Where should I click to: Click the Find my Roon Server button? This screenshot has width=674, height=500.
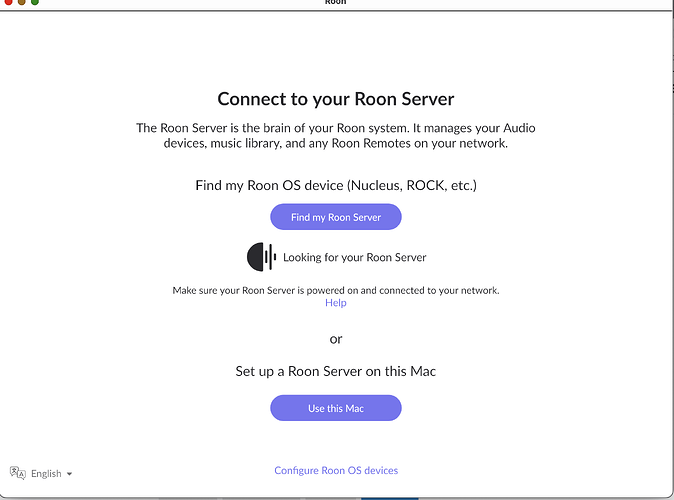(336, 217)
